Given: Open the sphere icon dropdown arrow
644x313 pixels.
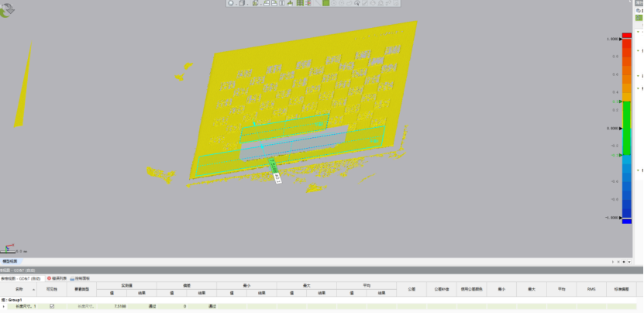Looking at the screenshot, I should (236, 4).
